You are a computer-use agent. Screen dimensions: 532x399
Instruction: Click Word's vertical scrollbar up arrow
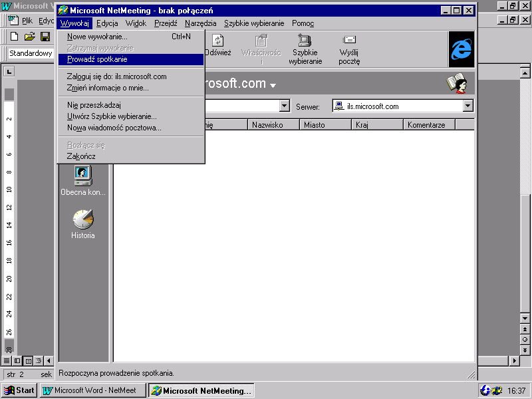[525, 73]
